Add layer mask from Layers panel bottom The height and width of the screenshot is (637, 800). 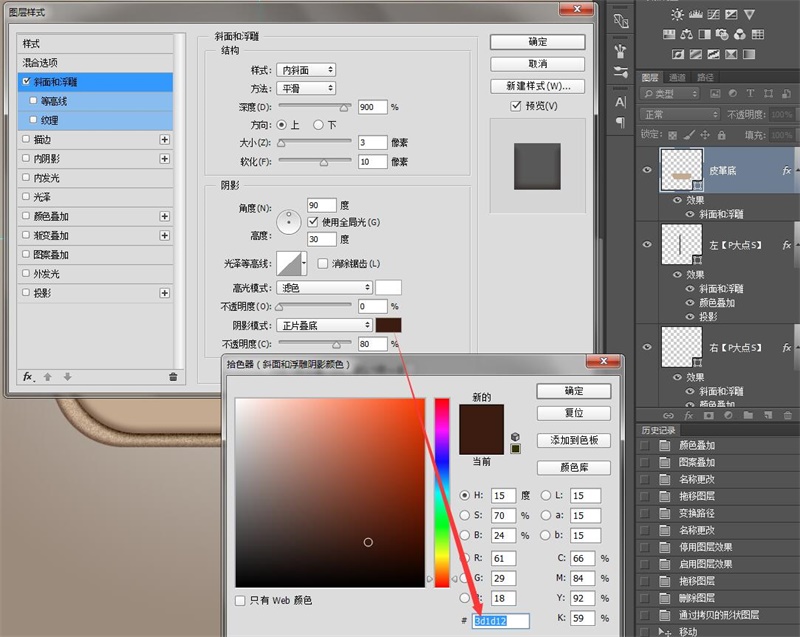click(x=708, y=415)
